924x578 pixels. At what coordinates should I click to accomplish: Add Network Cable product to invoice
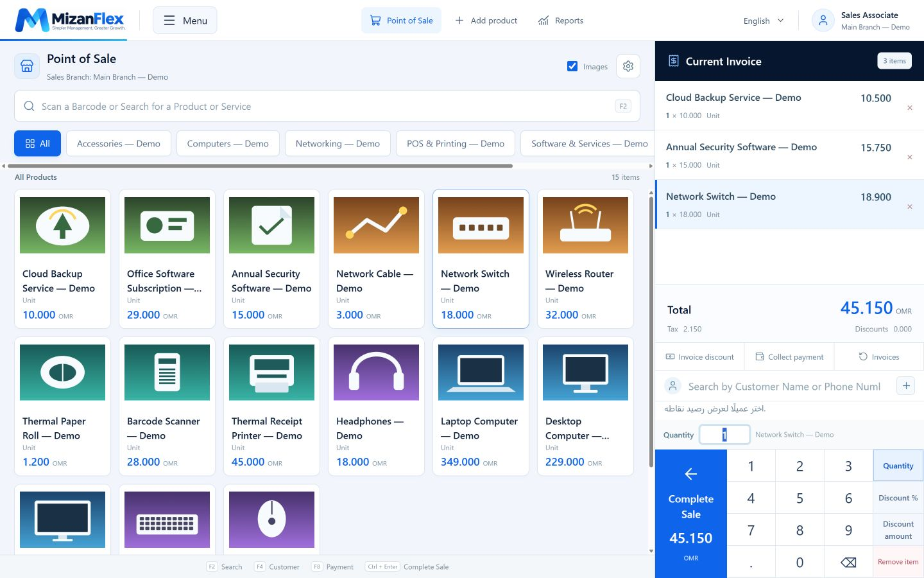(376, 259)
